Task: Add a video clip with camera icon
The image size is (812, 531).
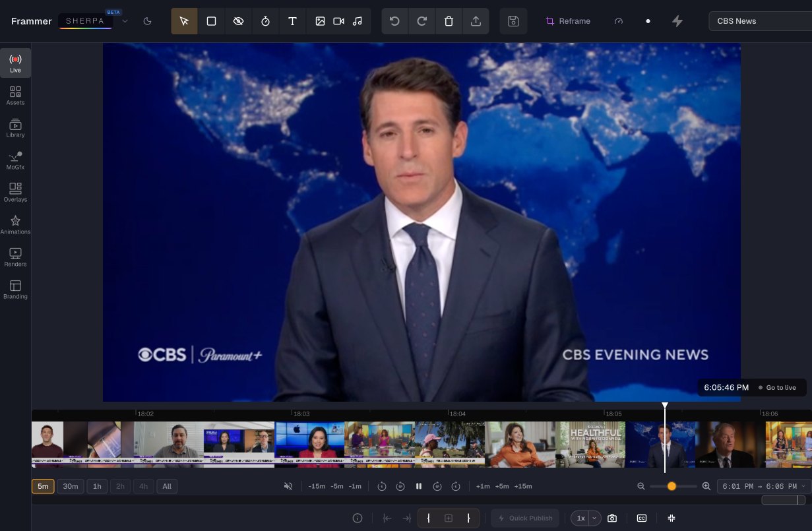Action: tap(338, 21)
